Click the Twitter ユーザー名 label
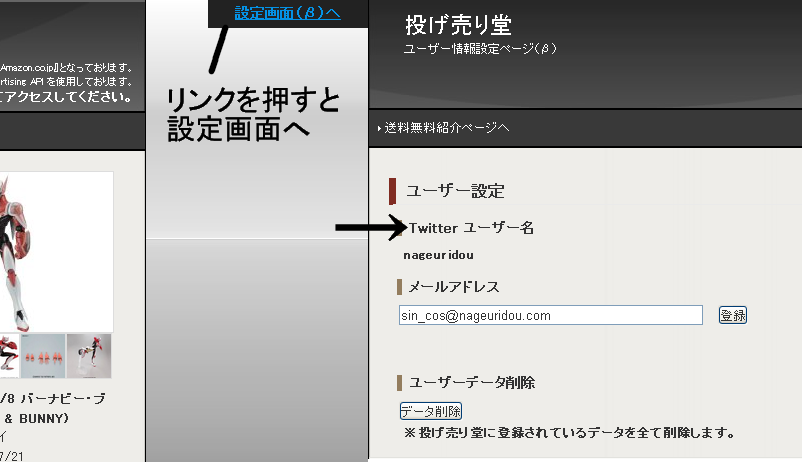 471,228
